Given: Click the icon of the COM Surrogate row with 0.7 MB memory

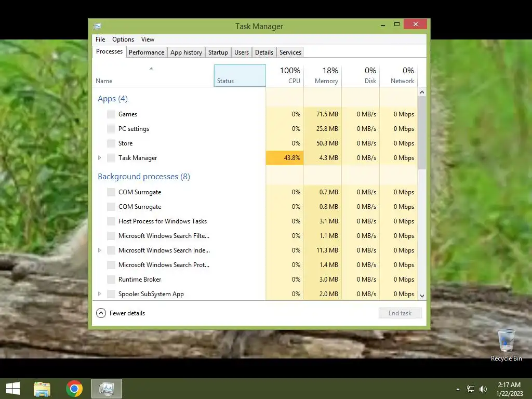Looking at the screenshot, I should click(111, 192).
